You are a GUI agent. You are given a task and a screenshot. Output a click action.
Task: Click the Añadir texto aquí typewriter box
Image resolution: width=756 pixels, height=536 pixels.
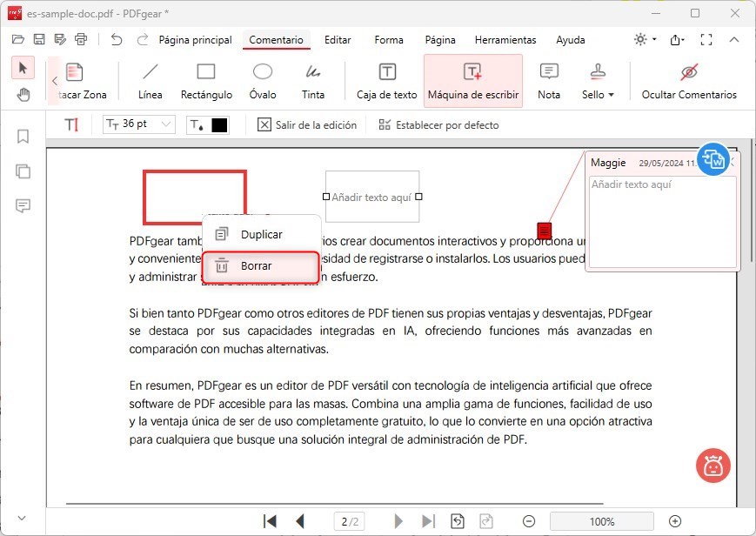point(372,197)
